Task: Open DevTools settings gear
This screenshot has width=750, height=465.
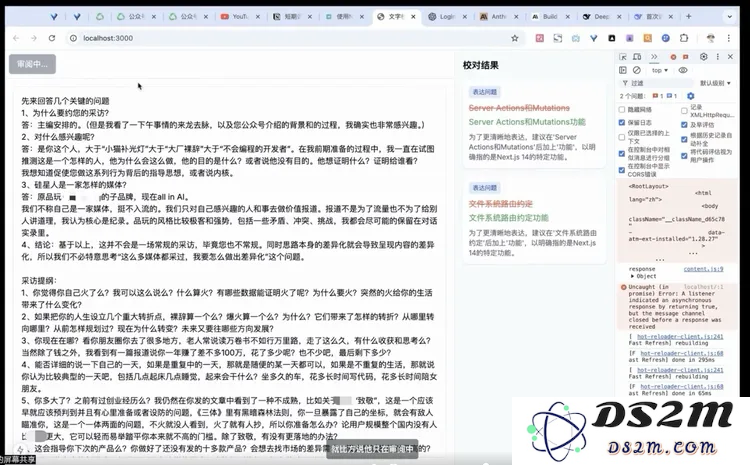Action: pyautogui.click(x=704, y=56)
